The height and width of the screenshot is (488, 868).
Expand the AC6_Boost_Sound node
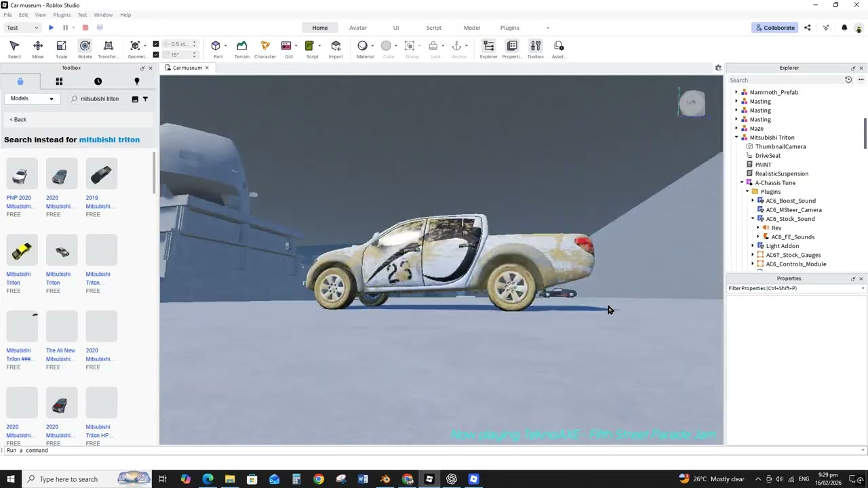(x=753, y=201)
